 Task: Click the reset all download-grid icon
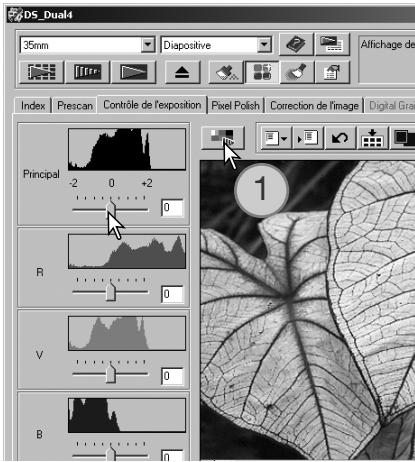point(372,138)
